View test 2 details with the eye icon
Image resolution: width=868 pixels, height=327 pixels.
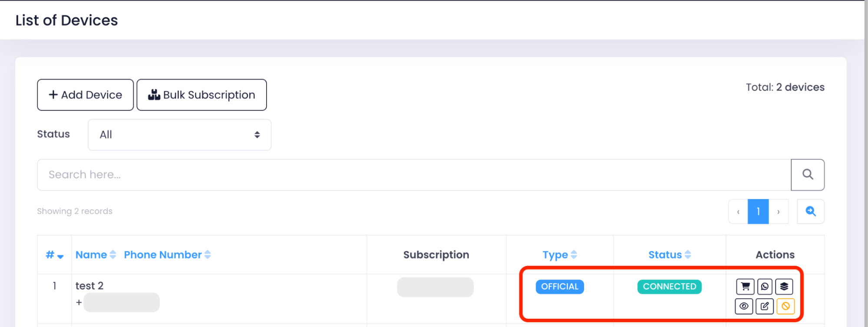pyautogui.click(x=744, y=306)
